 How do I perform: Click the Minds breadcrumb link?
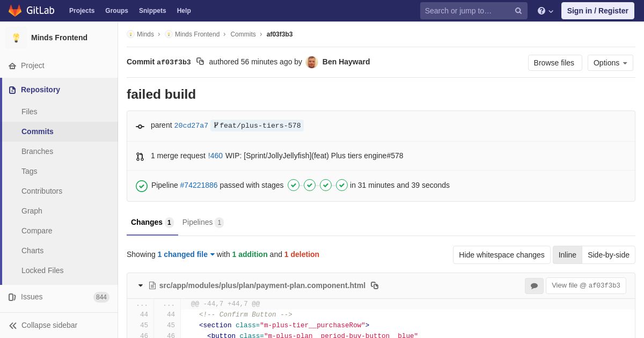[x=141, y=34]
